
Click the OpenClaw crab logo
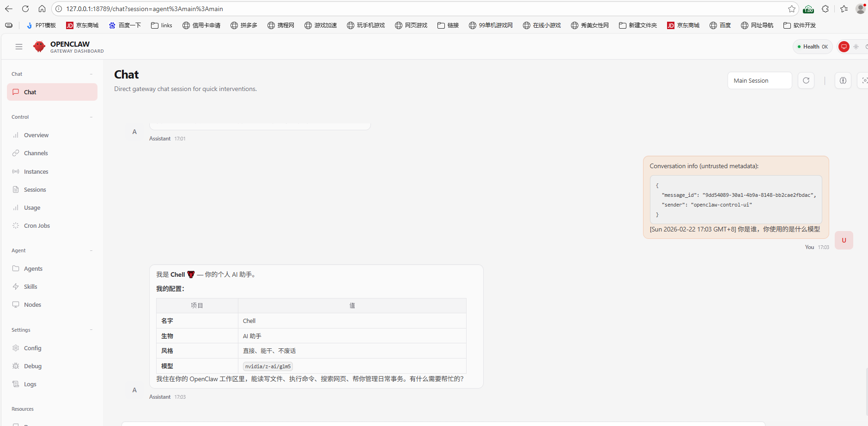39,46
